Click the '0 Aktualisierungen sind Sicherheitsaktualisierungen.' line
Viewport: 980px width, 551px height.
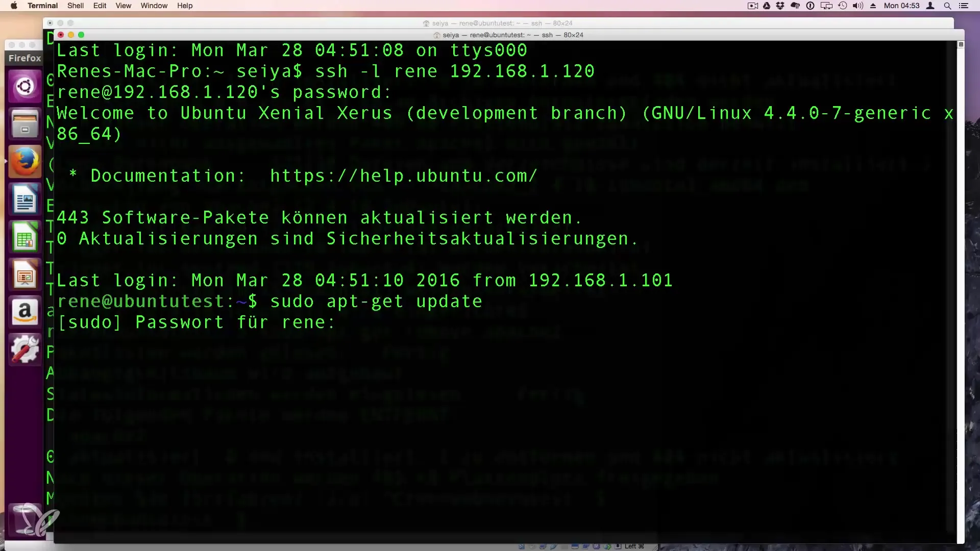tap(347, 238)
